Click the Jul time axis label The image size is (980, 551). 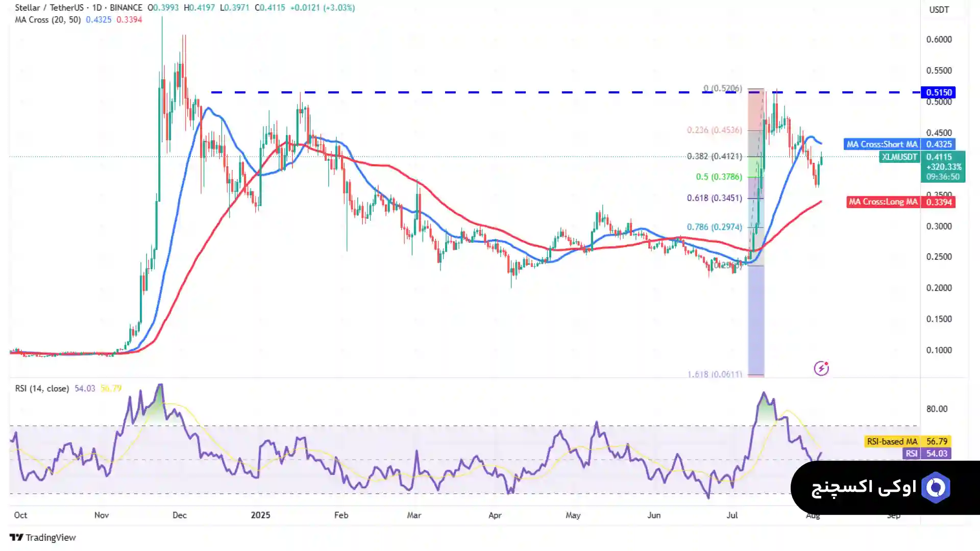tap(732, 515)
